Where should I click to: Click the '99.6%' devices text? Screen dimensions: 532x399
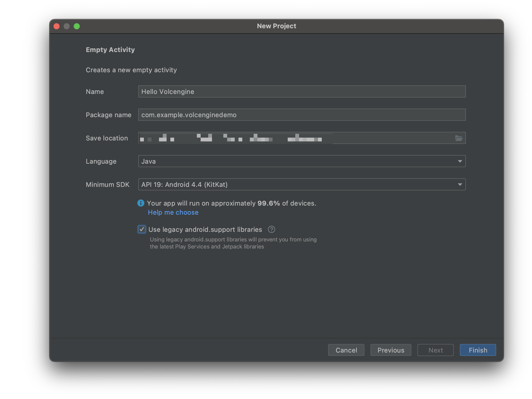(x=269, y=203)
